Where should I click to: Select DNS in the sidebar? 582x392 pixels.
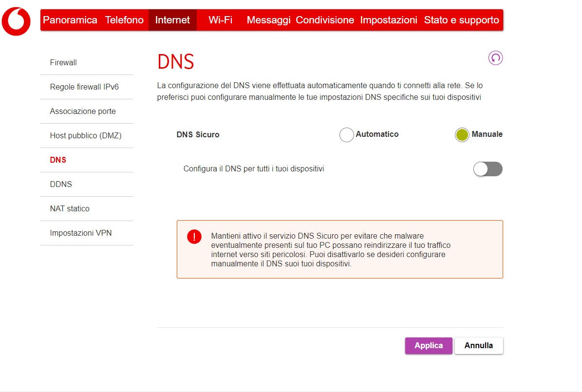pos(87,160)
